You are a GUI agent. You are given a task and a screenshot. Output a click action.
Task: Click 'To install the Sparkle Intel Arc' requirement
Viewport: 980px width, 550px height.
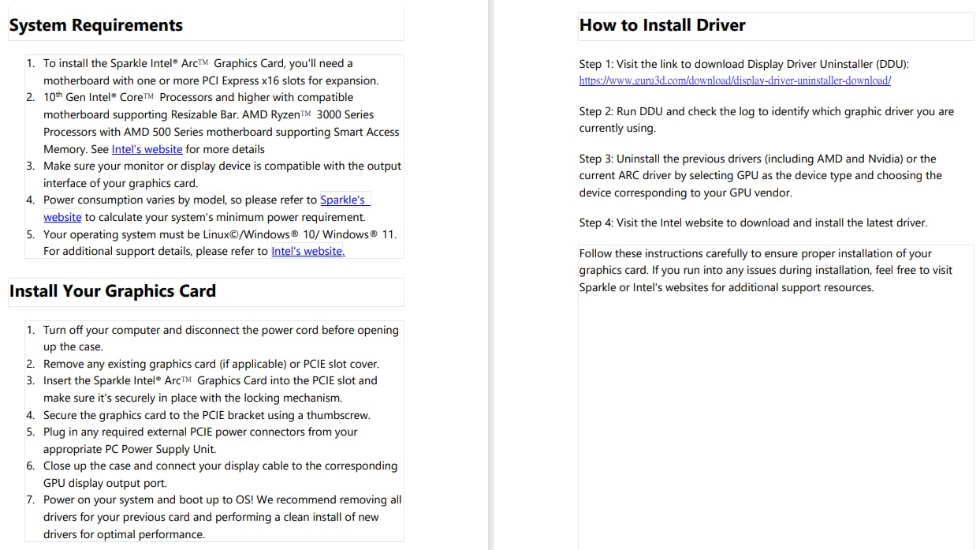tap(211, 72)
